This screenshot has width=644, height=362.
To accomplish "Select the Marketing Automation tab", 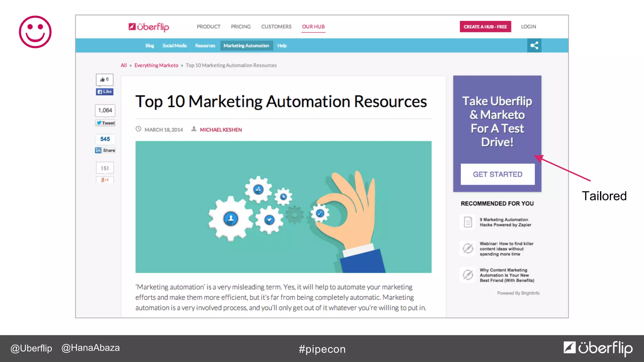I will click(x=246, y=46).
